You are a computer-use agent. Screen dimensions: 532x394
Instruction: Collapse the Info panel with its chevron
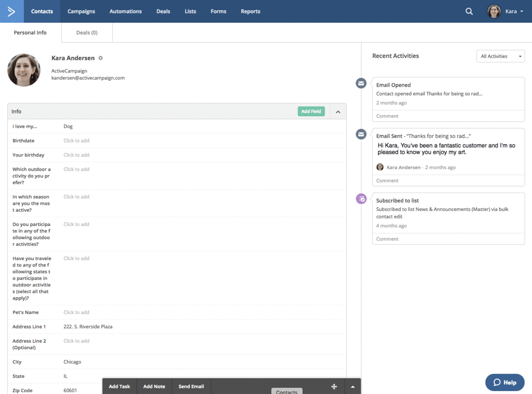click(x=338, y=111)
